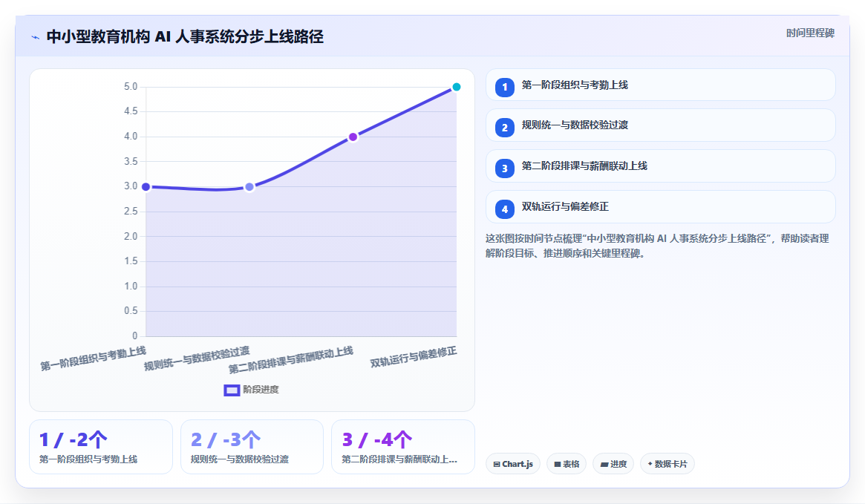Select the '1 / -2个' data card
This screenshot has height=504, width=865.
coord(101,447)
